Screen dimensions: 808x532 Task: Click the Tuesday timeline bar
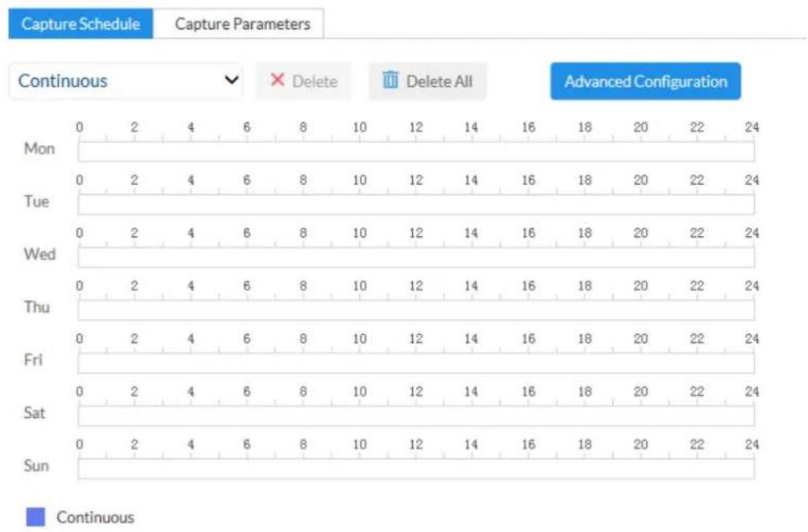click(417, 205)
